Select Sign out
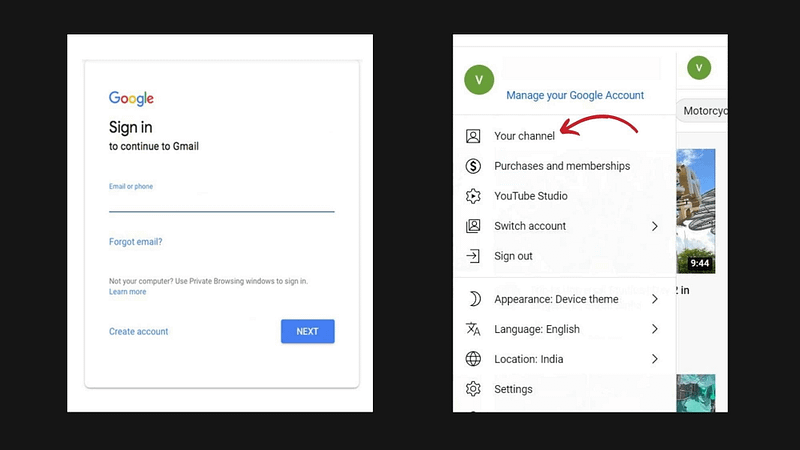The width and height of the screenshot is (800, 450). [513, 256]
